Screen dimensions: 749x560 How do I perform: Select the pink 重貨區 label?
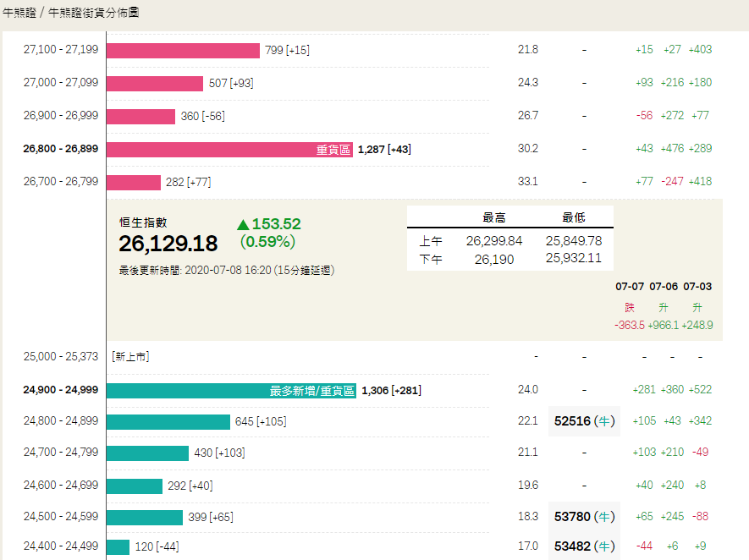click(333, 150)
